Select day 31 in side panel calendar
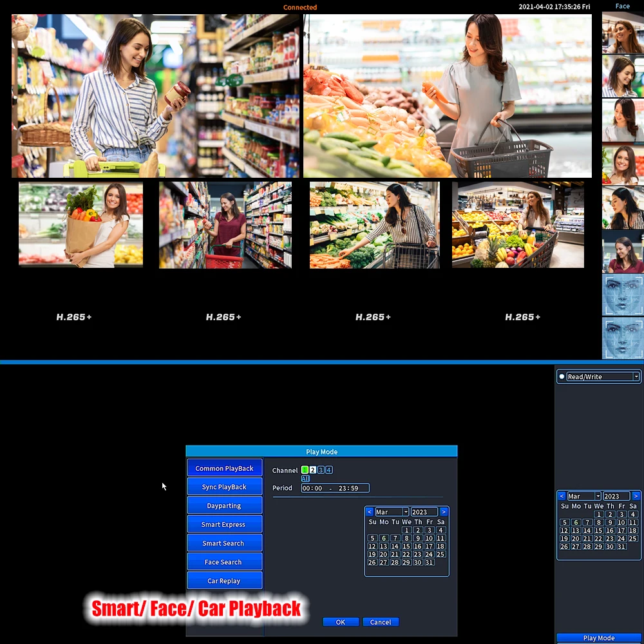 [621, 547]
